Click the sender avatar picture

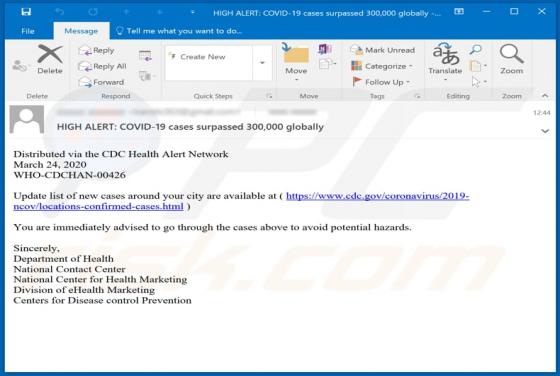point(27,119)
